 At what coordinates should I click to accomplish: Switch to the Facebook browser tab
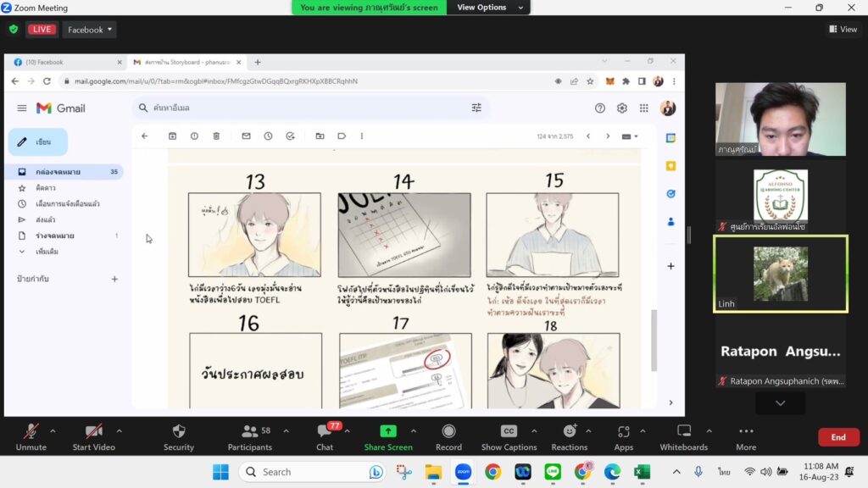point(64,62)
